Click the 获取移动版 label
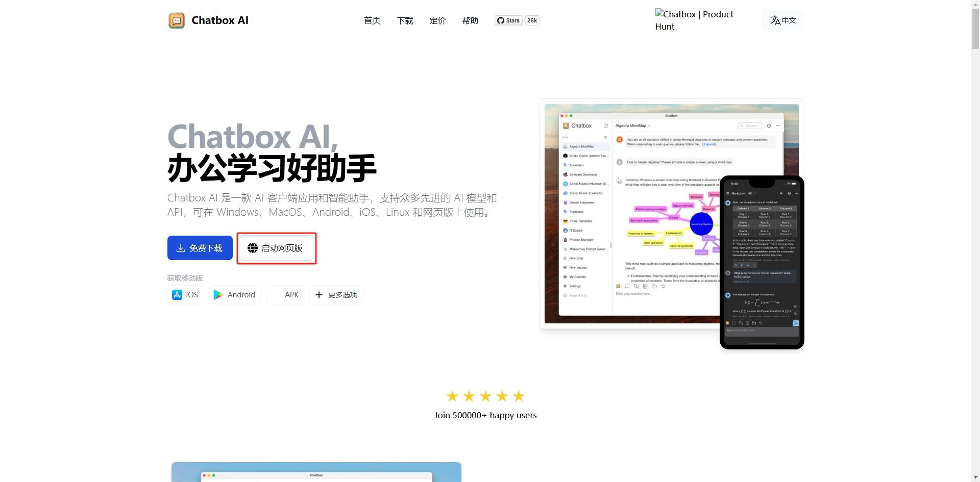Viewport: 980px width, 482px height. [185, 278]
